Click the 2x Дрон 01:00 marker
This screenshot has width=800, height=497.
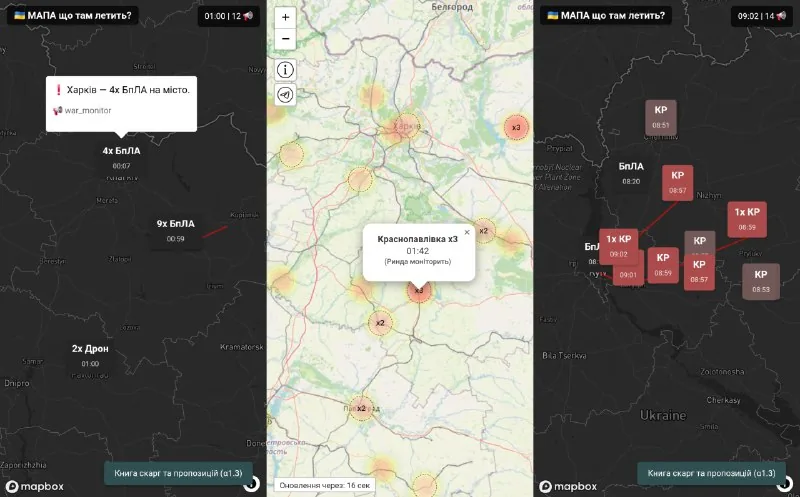coord(90,355)
